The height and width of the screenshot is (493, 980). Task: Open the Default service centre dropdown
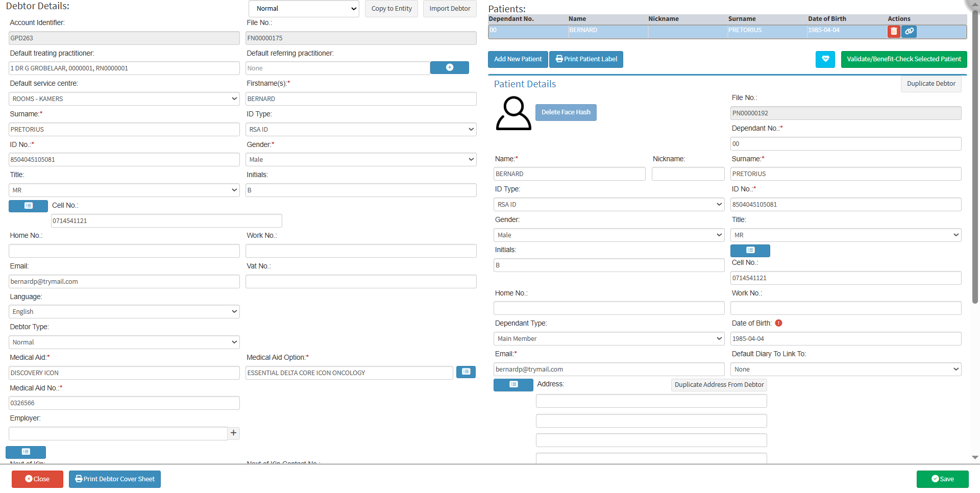pos(124,99)
